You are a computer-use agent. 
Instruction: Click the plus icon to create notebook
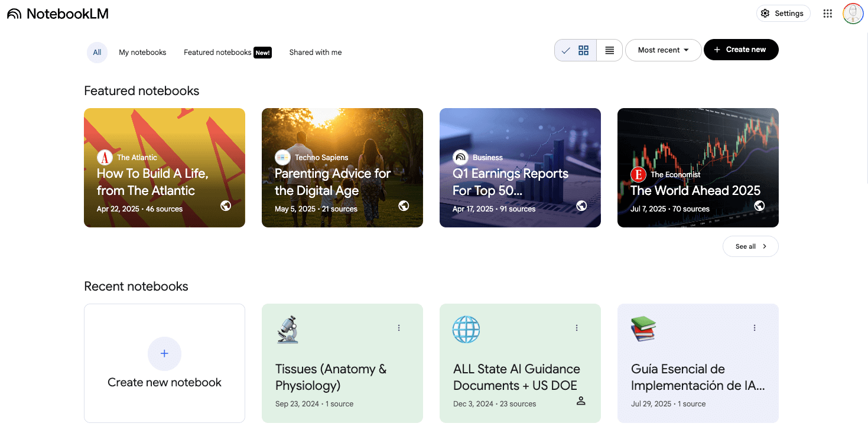click(x=164, y=354)
